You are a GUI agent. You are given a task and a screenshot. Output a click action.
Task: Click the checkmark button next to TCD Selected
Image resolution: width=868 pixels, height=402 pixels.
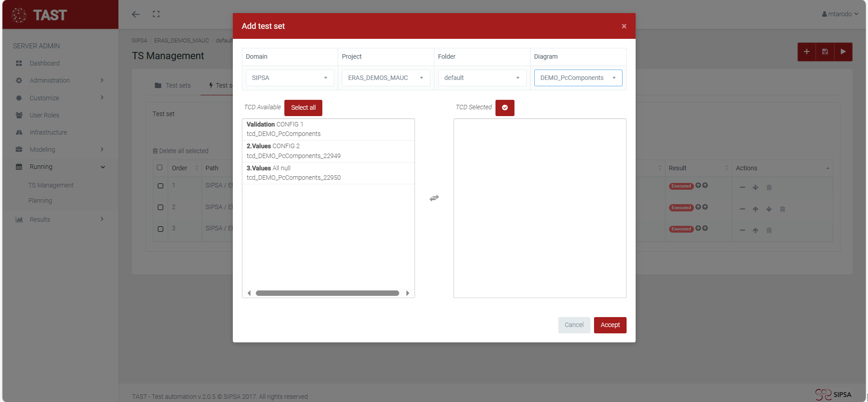[505, 108]
